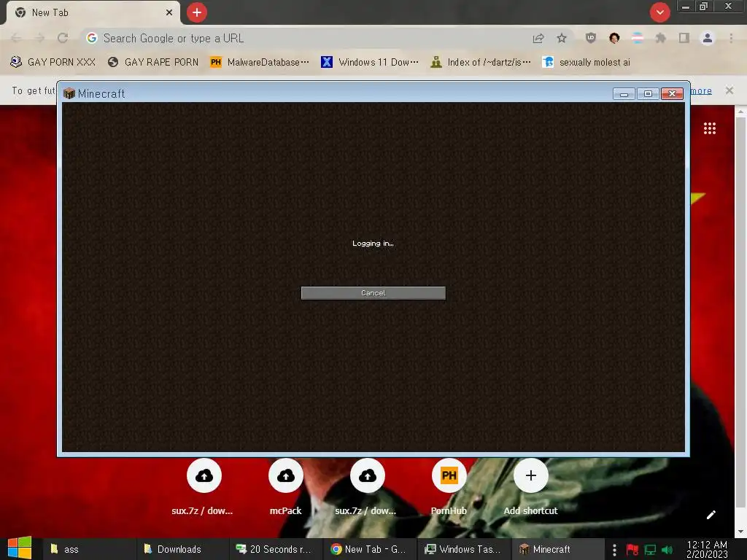Reload the current page

(63, 38)
